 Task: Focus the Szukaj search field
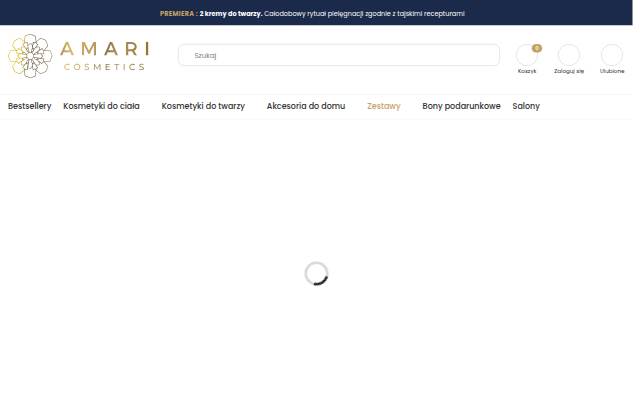pos(339,55)
